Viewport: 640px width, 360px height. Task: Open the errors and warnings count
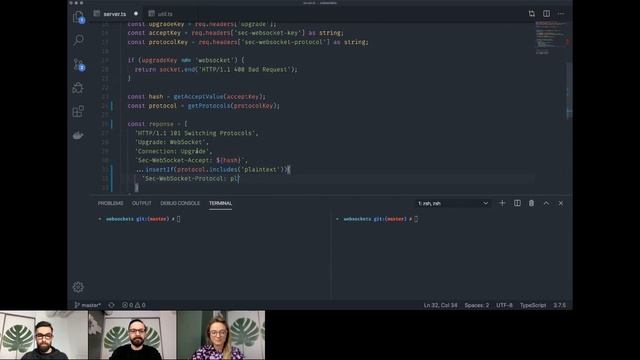[x=133, y=305]
